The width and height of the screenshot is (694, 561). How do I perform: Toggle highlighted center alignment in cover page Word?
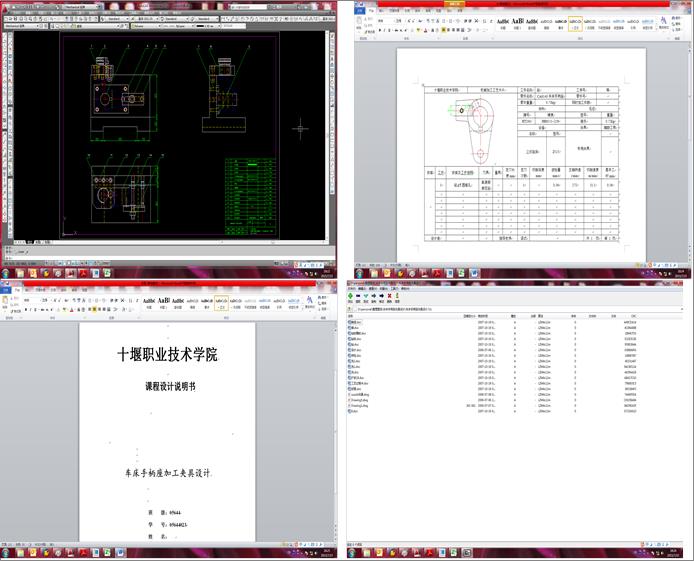coord(94,310)
